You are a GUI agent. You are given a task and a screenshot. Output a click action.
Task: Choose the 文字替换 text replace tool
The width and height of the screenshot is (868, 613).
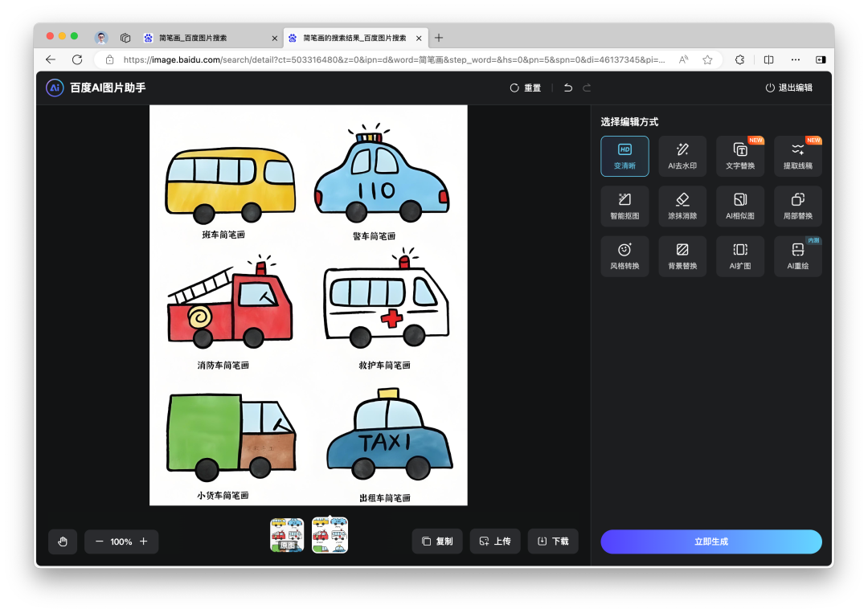(x=740, y=156)
